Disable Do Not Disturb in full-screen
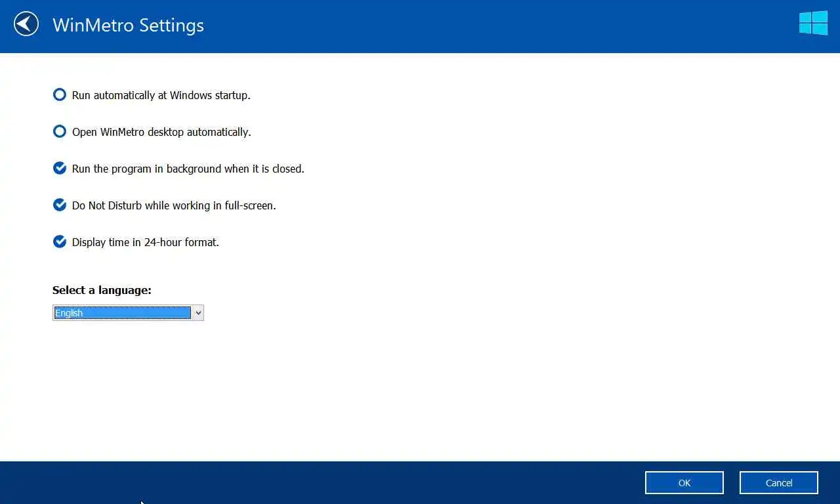The width and height of the screenshot is (840, 504). pyautogui.click(x=60, y=205)
